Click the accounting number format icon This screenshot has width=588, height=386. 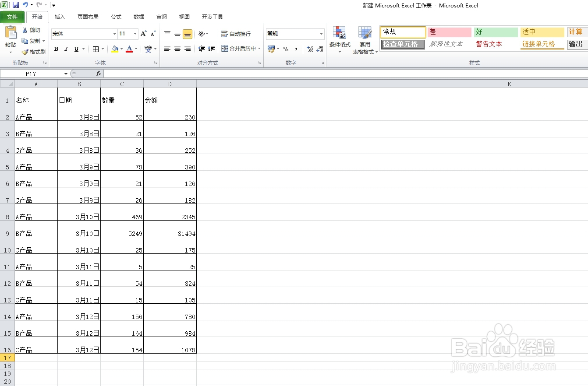(x=271, y=49)
